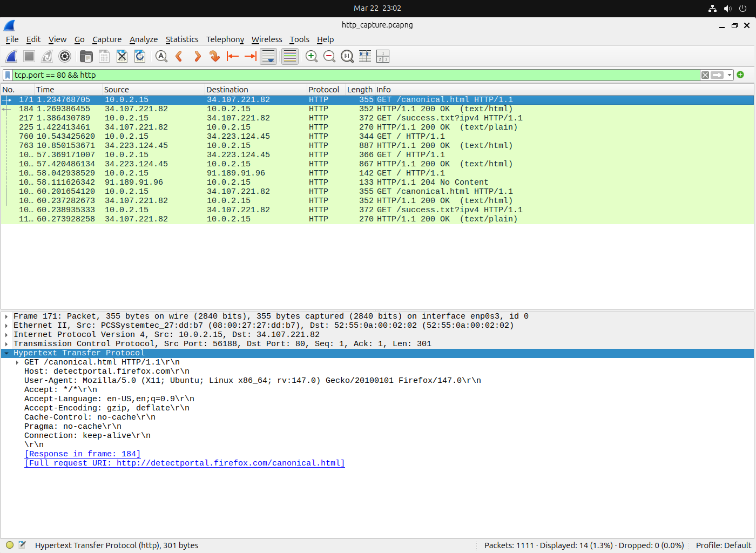Viewport: 756px width, 553px height.
Task: Select the Host: detectportal.firefox.com line
Action: coord(107,372)
